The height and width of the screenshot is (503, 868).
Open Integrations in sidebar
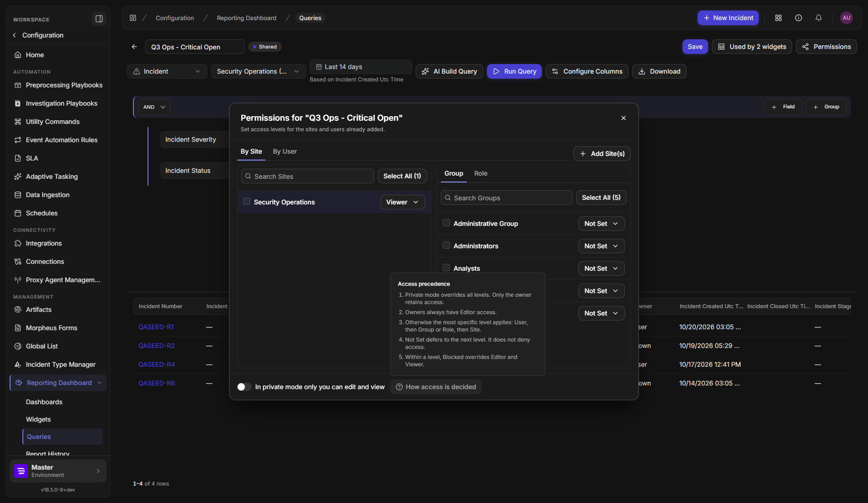[x=58, y=243]
